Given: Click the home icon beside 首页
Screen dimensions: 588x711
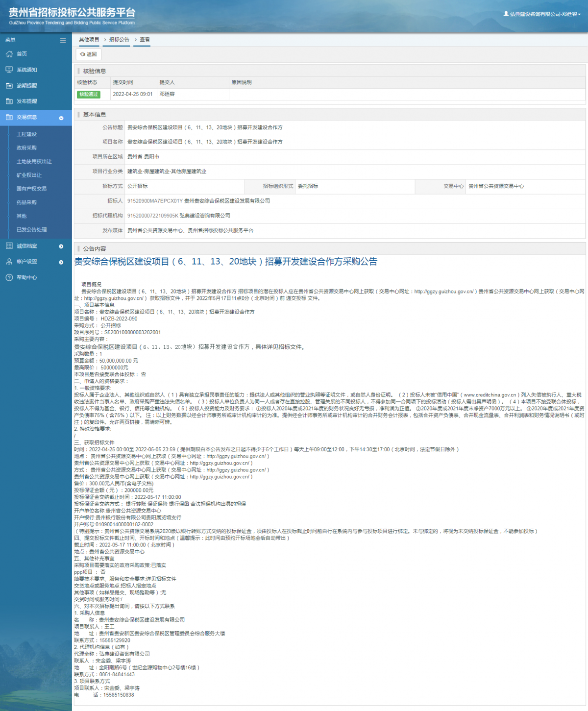Looking at the screenshot, I should 9,54.
